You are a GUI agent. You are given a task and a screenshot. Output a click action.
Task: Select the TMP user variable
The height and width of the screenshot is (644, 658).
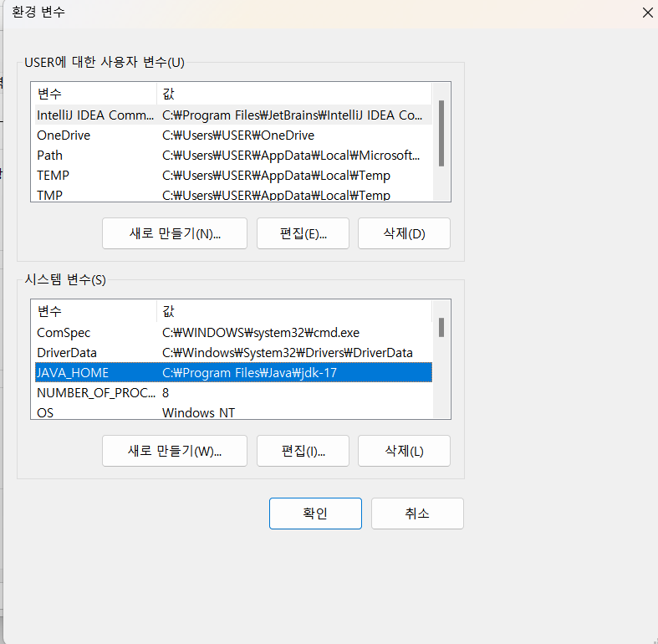pyautogui.click(x=233, y=195)
